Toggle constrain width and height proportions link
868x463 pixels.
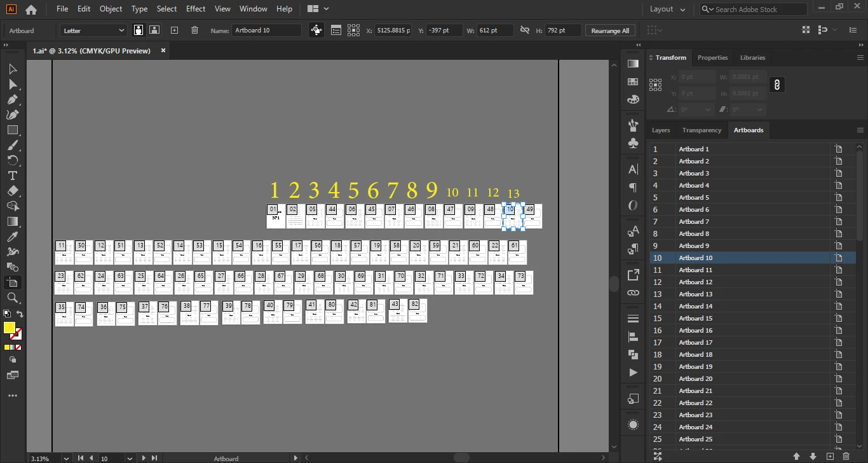(x=524, y=30)
